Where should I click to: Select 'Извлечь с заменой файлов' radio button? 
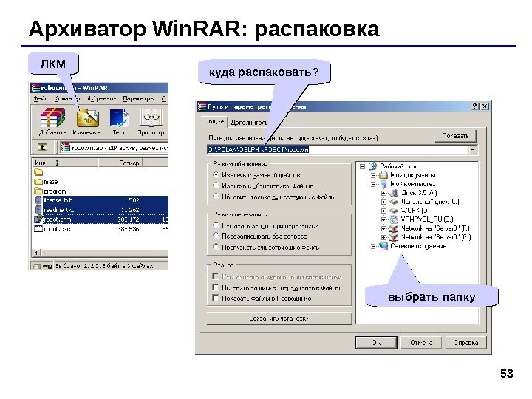(x=216, y=174)
